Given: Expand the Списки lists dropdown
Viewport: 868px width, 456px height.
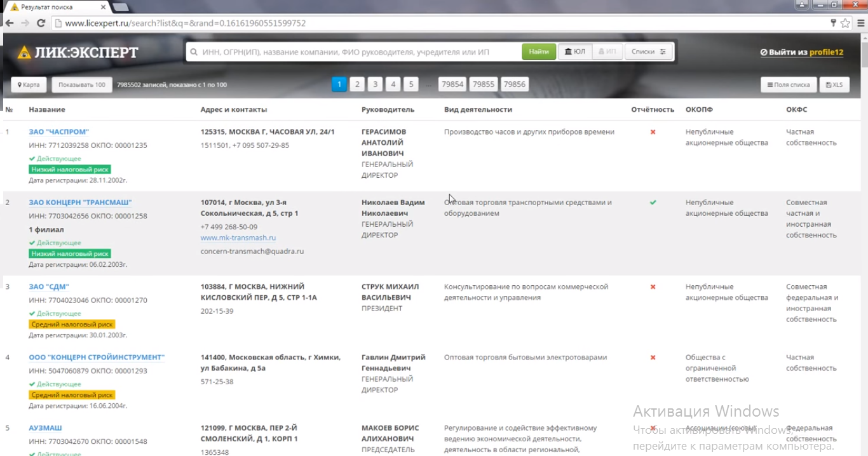Looking at the screenshot, I should [648, 51].
